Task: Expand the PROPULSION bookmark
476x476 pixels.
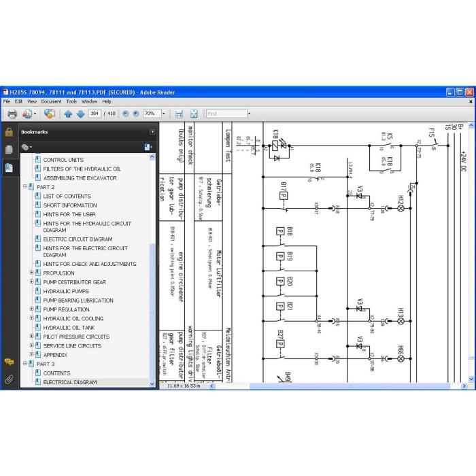Action: (31, 273)
